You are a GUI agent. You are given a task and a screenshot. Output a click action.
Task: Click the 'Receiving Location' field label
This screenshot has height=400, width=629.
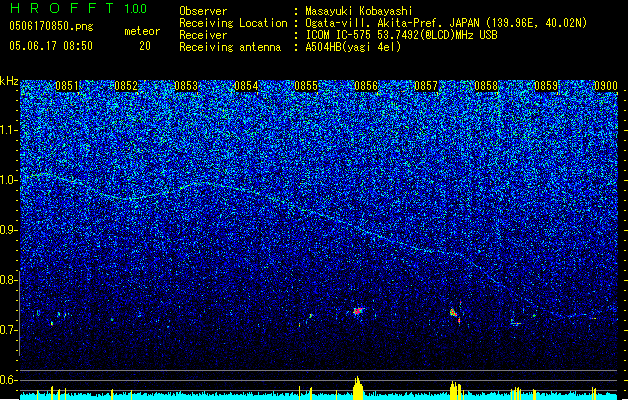[x=233, y=23]
